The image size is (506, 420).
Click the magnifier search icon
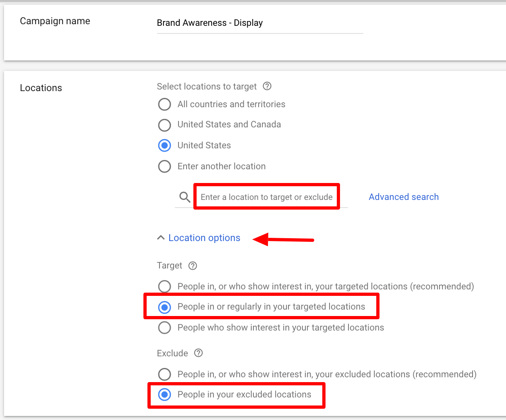coord(185,197)
